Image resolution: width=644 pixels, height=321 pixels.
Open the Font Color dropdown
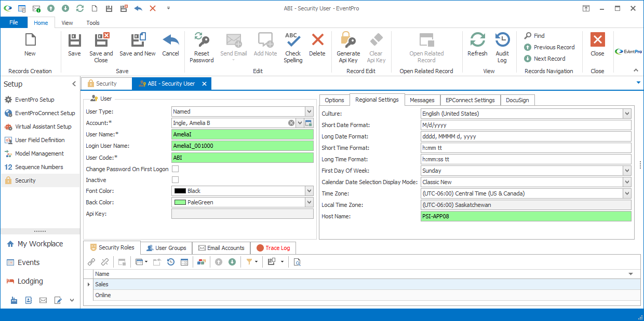[x=309, y=191]
